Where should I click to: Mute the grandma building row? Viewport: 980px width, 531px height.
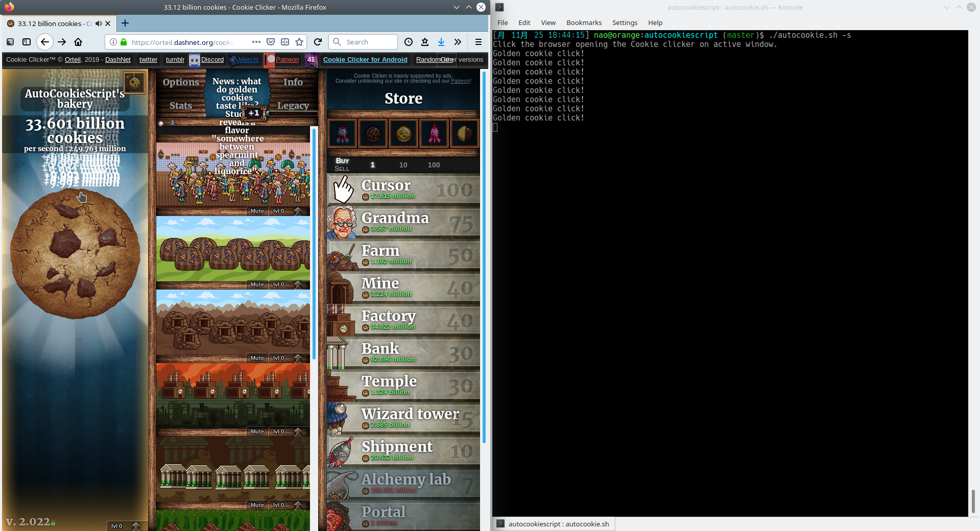pos(257,211)
